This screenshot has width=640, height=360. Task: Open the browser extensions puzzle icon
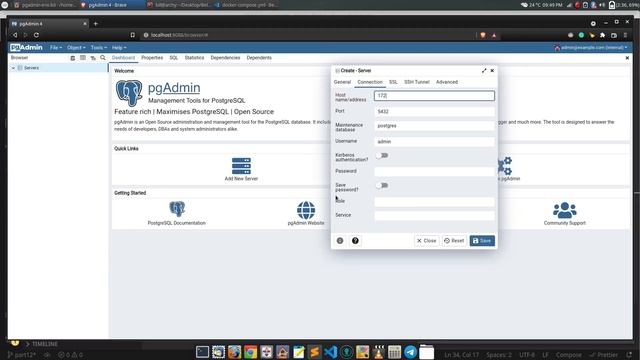tap(602, 35)
